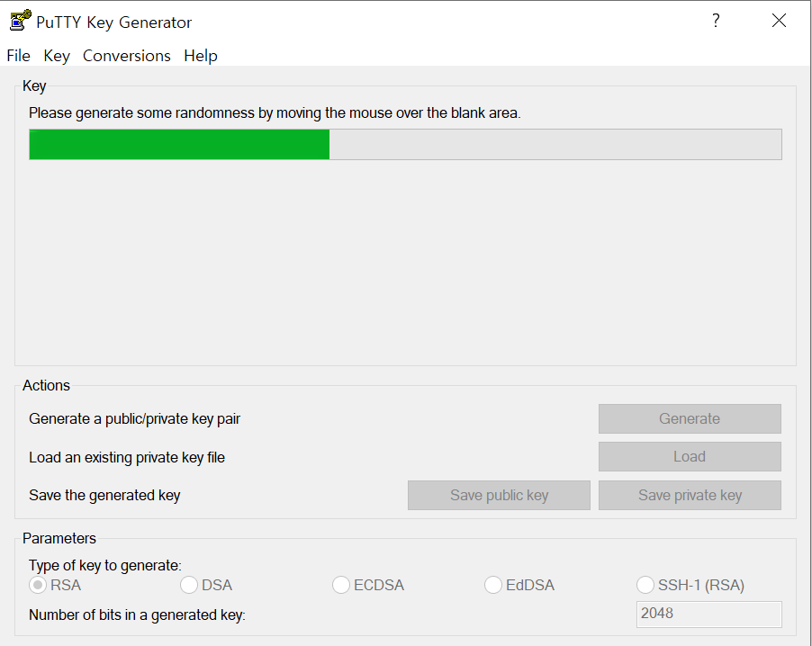Click the Generate button
The image size is (812, 646).
point(690,418)
